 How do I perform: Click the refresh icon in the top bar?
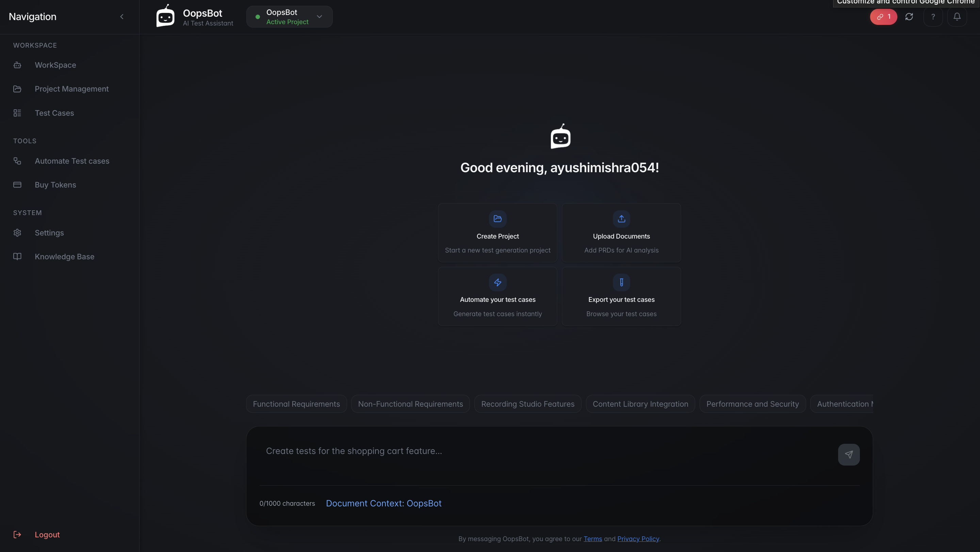pyautogui.click(x=909, y=17)
